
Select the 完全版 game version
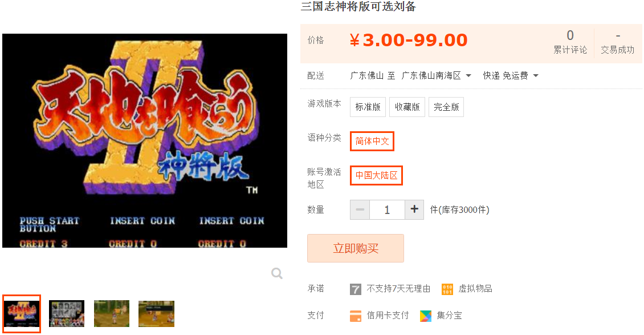tap(446, 107)
